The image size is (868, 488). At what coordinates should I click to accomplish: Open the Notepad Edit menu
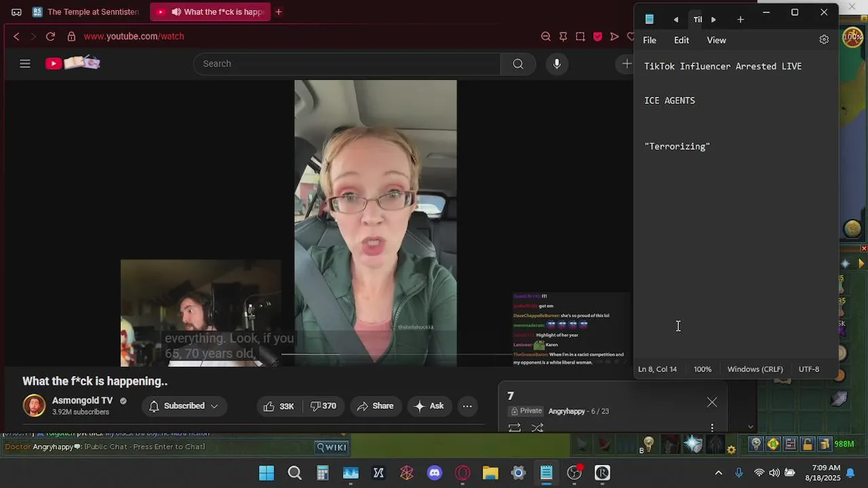click(682, 40)
